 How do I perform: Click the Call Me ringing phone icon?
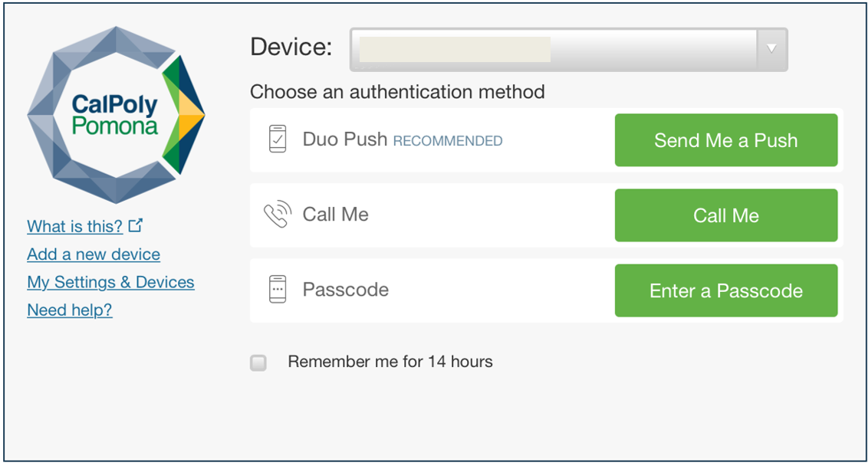[278, 214]
